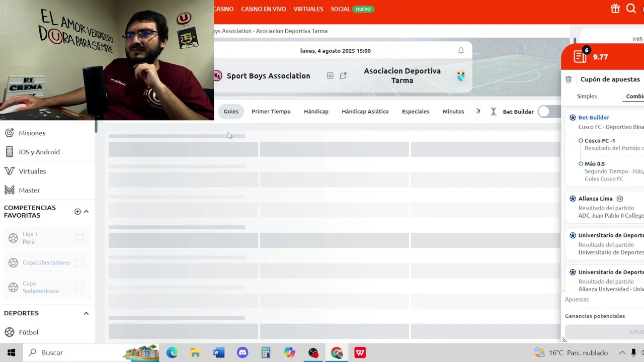Screen dimensions: 644x362
Task: Open the match statistics icon beside Sport Boys
Action: (x=330, y=75)
